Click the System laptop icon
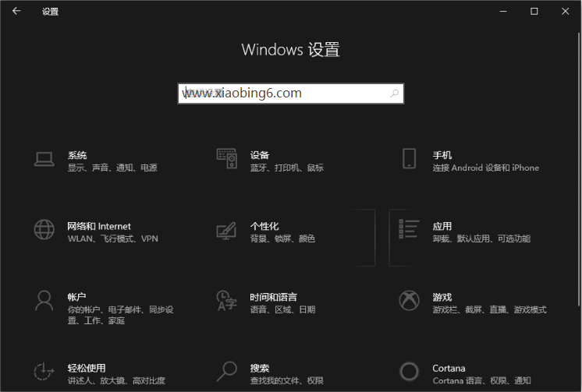 (44, 160)
